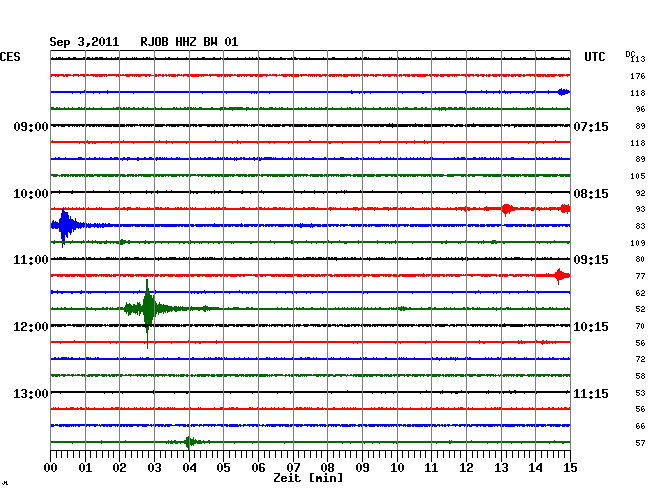Click the DC value '57'

click(x=640, y=443)
